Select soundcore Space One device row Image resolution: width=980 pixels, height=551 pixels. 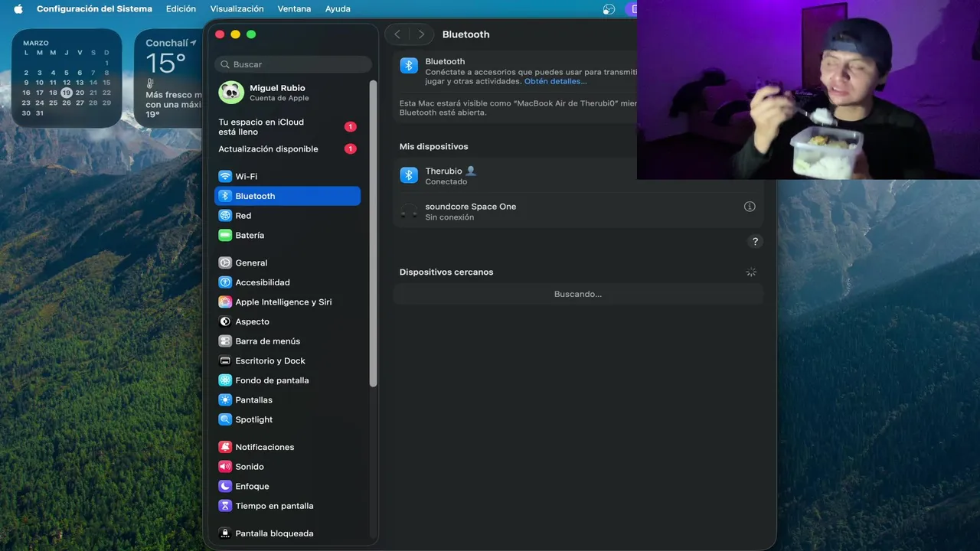pyautogui.click(x=578, y=211)
